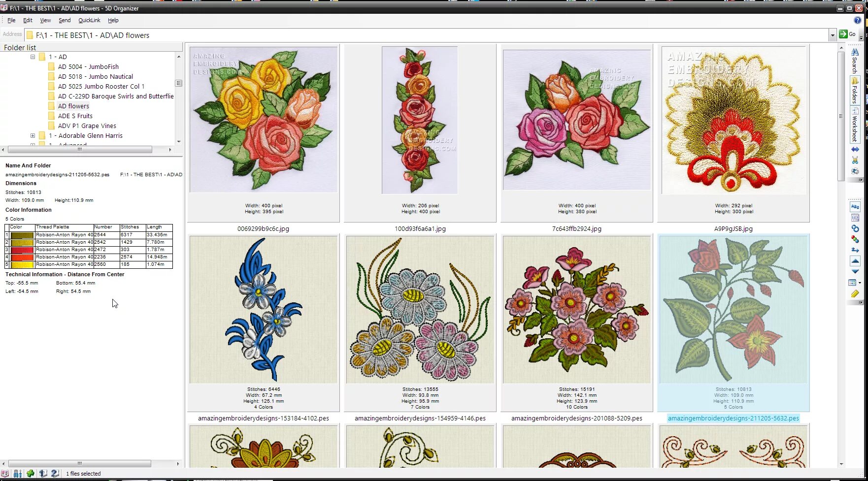Open the Edit menu
This screenshot has width=868, height=481.
pos(28,20)
